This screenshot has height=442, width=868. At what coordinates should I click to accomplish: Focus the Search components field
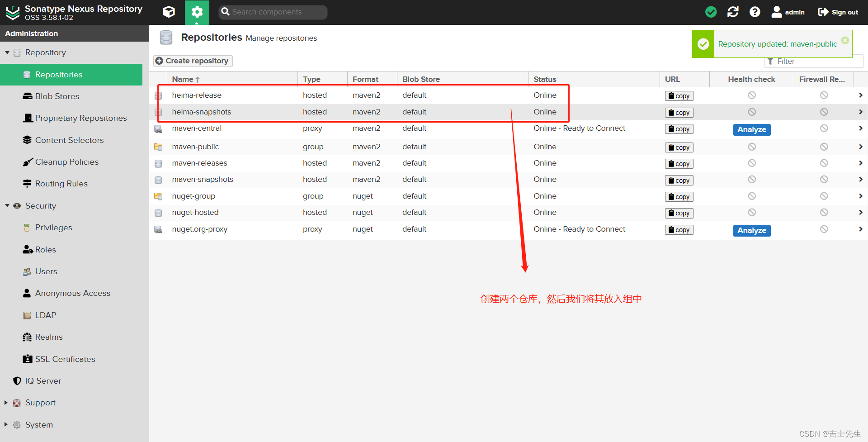(273, 12)
